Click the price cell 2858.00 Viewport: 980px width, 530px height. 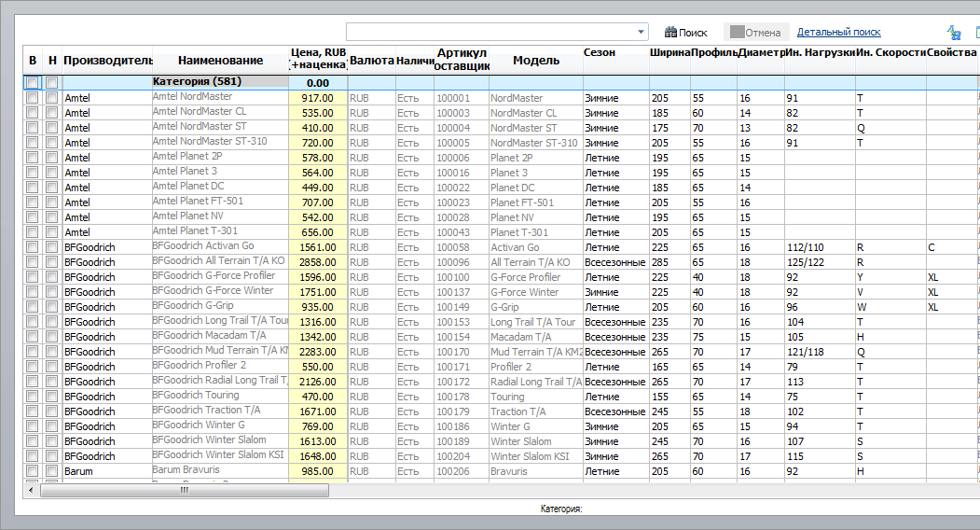coord(318,262)
